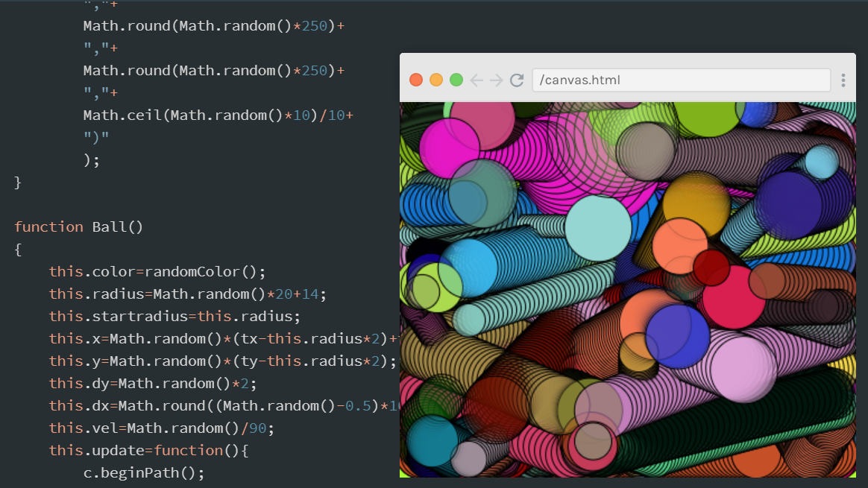Reload the canvas.html page
Image resolution: width=868 pixels, height=488 pixels.
[517, 80]
